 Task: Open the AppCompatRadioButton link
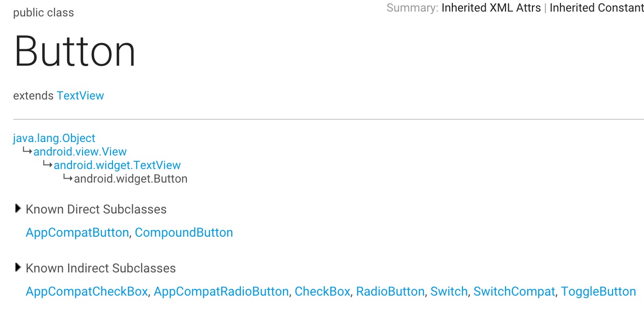pyautogui.click(x=221, y=292)
